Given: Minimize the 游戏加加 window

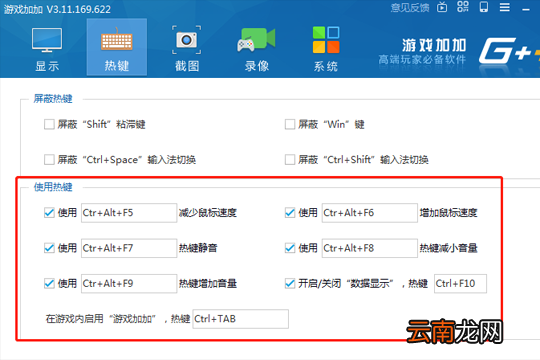Looking at the screenshot, I should [526, 10].
